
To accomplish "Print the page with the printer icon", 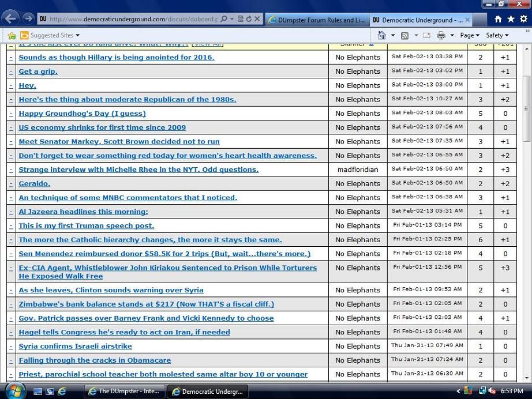I will tap(441, 35).
